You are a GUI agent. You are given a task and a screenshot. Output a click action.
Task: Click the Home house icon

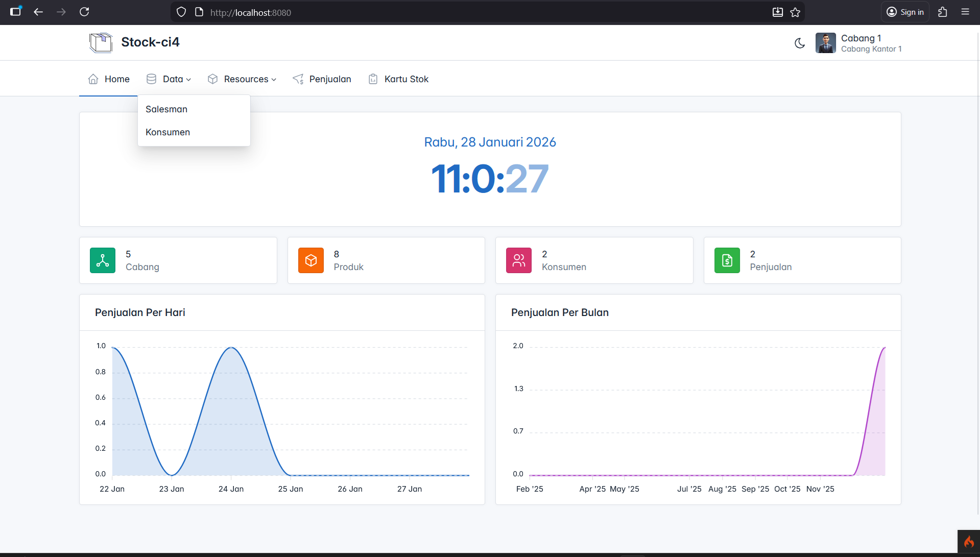tap(93, 79)
